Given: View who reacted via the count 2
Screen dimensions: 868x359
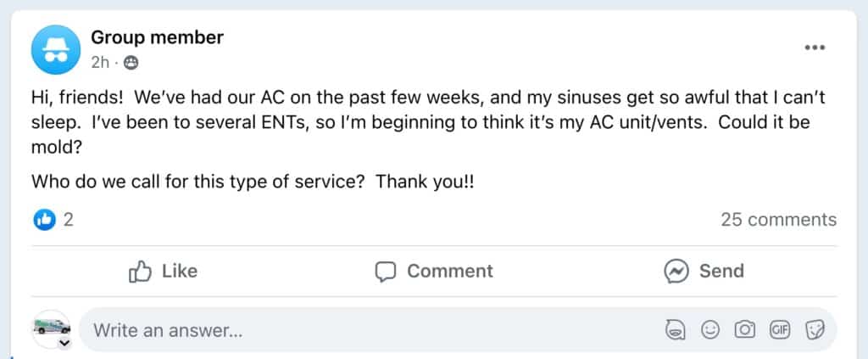Looking at the screenshot, I should click(69, 220).
